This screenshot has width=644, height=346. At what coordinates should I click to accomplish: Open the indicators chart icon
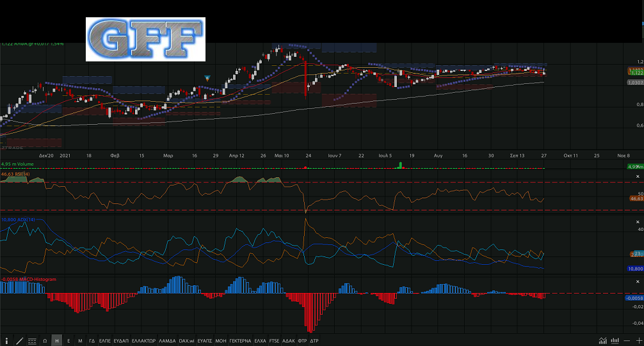602,341
